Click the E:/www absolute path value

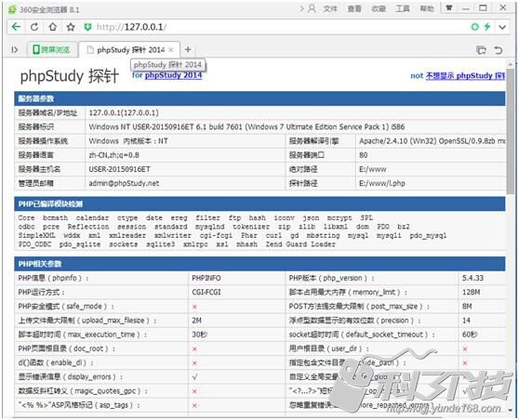pos(373,169)
